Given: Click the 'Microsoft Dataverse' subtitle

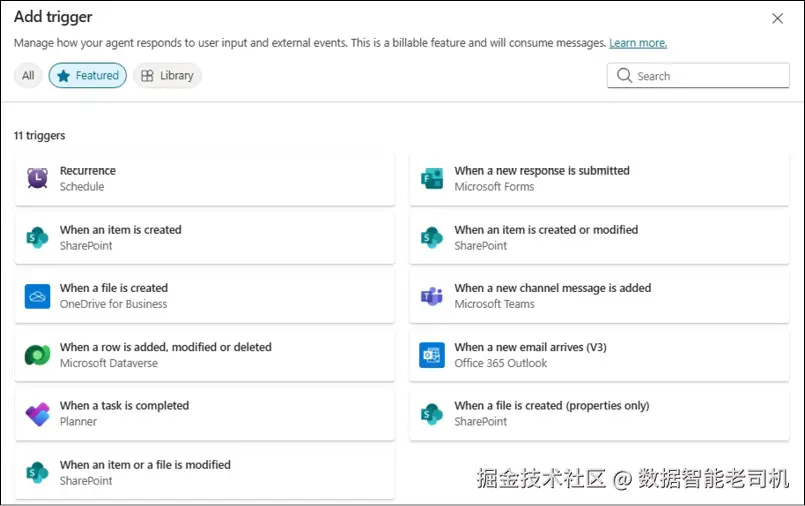Looking at the screenshot, I should (109, 363).
